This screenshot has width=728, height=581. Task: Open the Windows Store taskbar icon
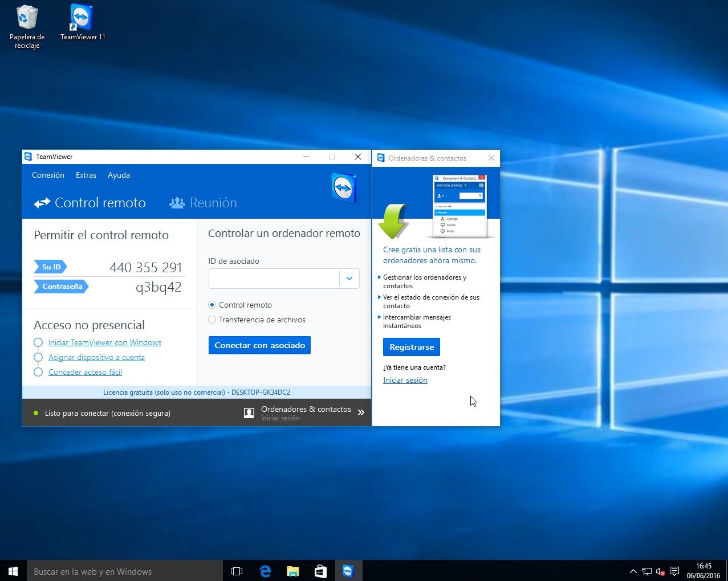coord(320,571)
